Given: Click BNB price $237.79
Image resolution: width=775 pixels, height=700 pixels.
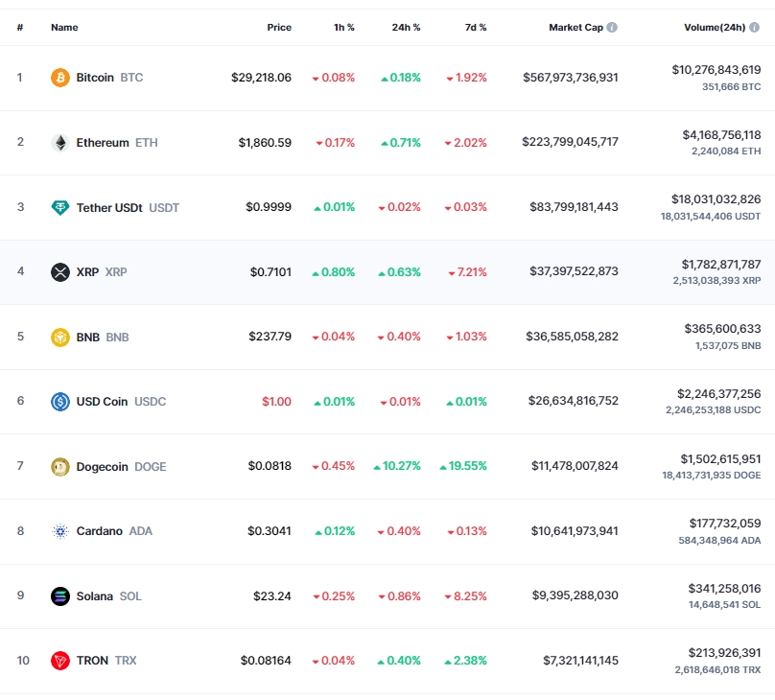Looking at the screenshot, I should pyautogui.click(x=270, y=337).
